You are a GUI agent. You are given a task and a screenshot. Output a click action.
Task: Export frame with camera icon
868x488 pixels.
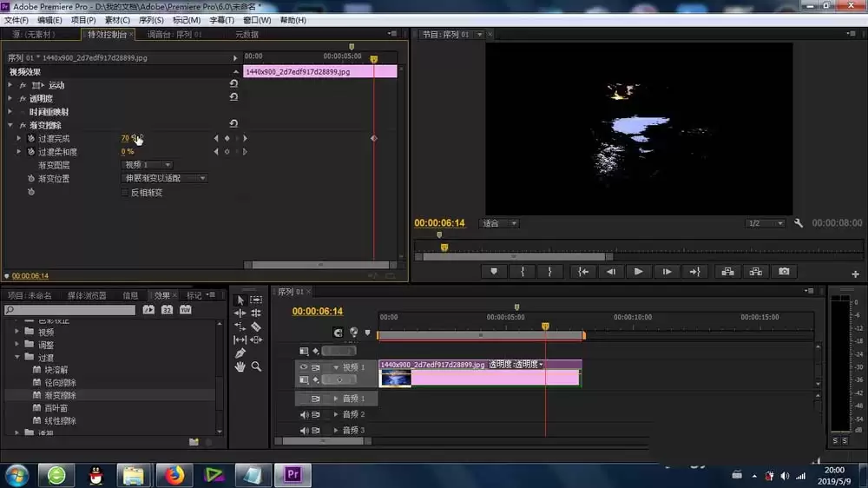pos(784,272)
